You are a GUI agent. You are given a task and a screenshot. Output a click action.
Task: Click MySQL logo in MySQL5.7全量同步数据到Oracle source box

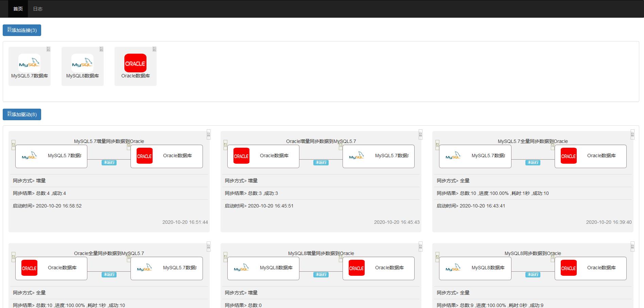coord(453,156)
